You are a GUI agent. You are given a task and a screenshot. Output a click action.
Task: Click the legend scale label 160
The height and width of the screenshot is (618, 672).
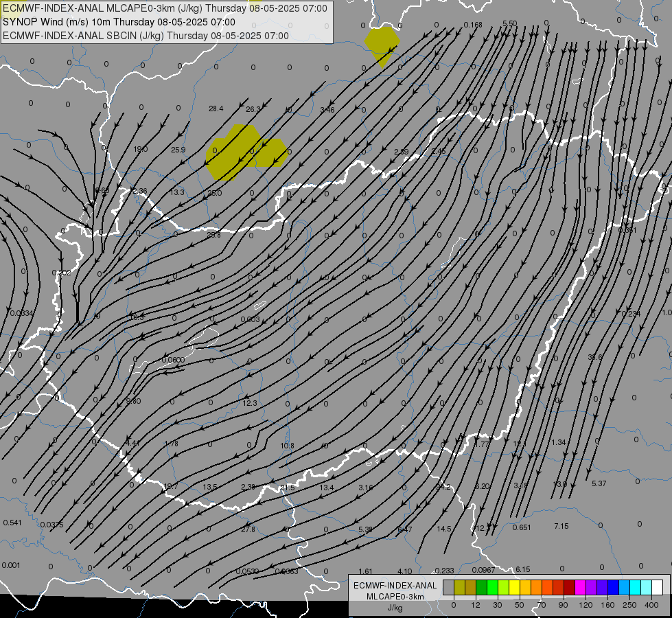(607, 605)
